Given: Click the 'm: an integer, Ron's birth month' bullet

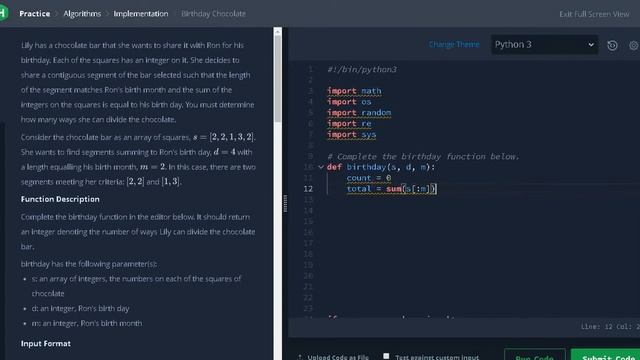Looking at the screenshot, I should pos(87,323).
